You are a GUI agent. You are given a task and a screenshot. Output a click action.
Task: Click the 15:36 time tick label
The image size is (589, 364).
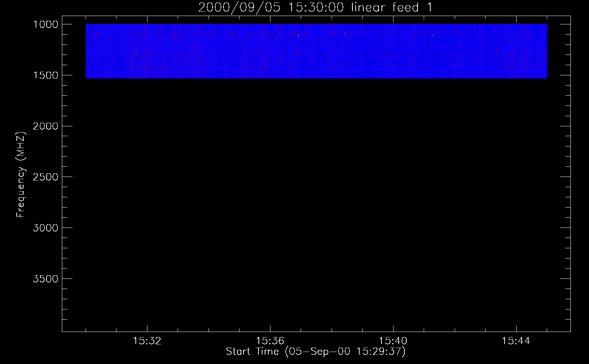pos(270,341)
